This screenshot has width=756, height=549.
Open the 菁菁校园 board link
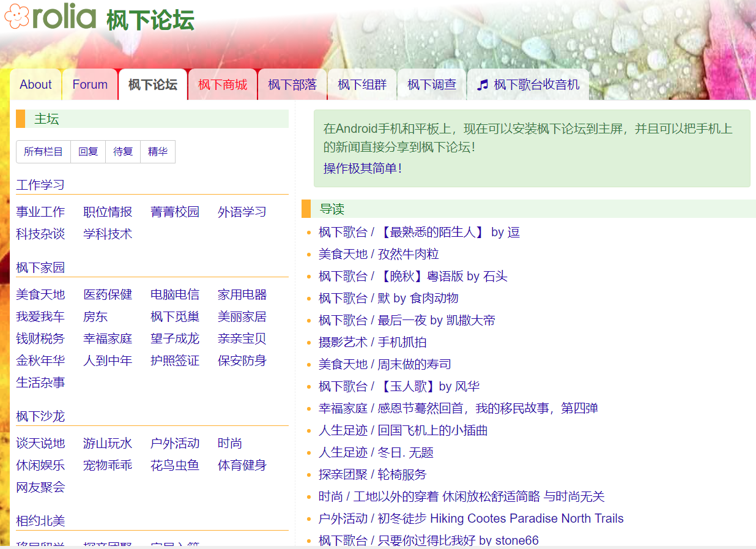coord(175,212)
